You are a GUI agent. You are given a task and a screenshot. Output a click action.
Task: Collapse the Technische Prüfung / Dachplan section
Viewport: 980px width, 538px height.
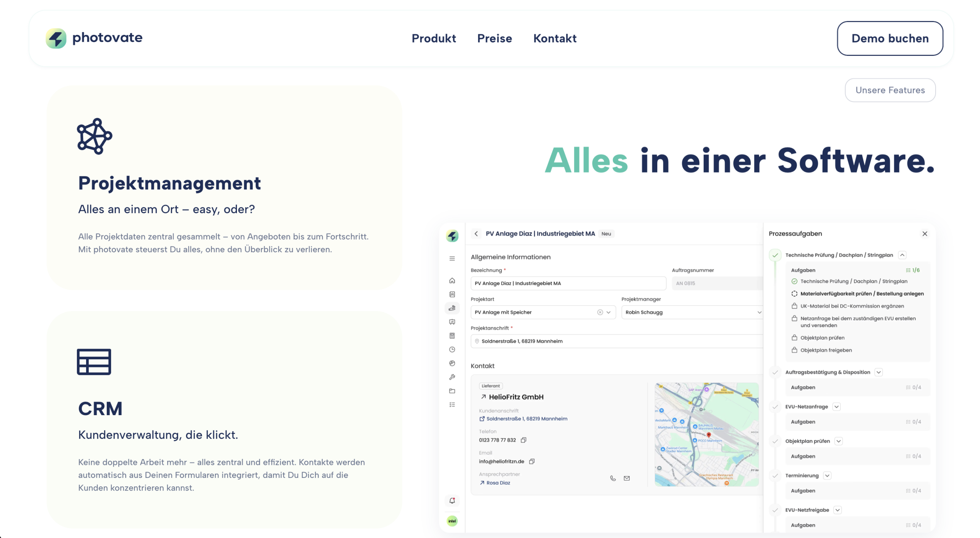902,255
